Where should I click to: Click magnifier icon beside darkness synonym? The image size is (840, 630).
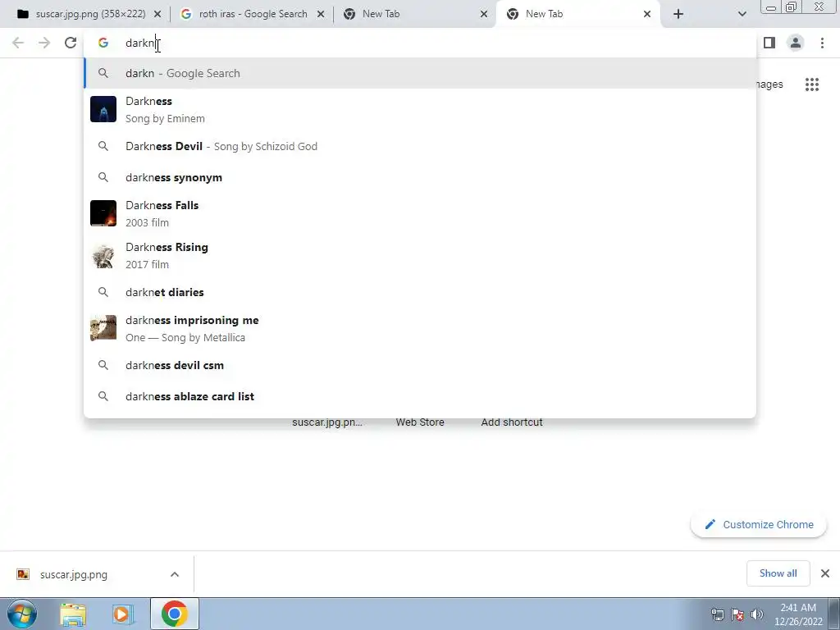point(103,177)
